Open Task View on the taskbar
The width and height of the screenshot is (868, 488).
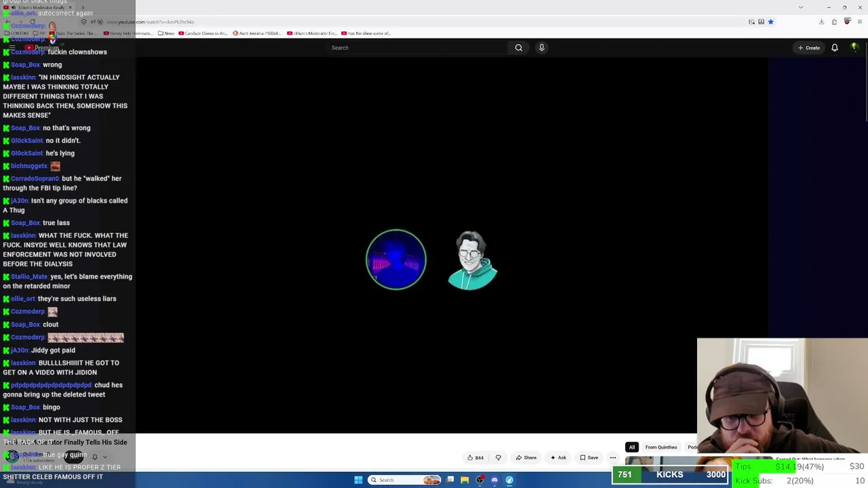[x=450, y=480]
